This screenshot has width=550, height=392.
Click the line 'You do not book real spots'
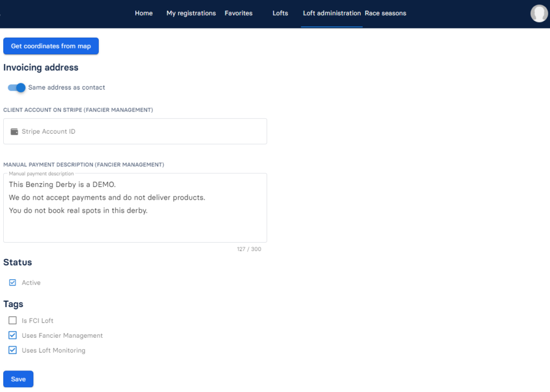coord(78,210)
